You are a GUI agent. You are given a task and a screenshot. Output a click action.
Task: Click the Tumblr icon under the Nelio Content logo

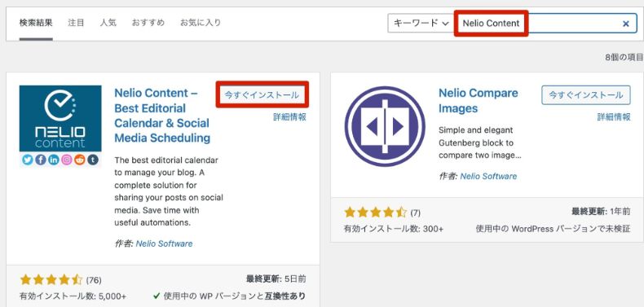click(93, 160)
